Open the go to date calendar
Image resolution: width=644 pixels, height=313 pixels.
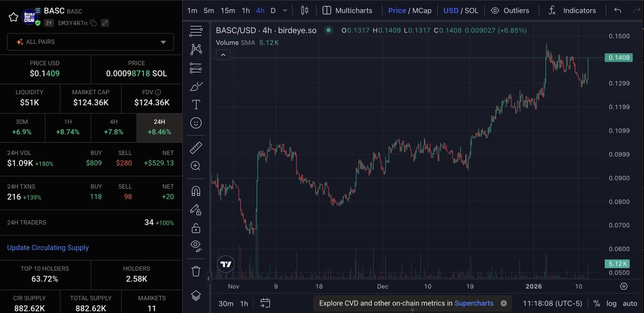click(x=265, y=303)
